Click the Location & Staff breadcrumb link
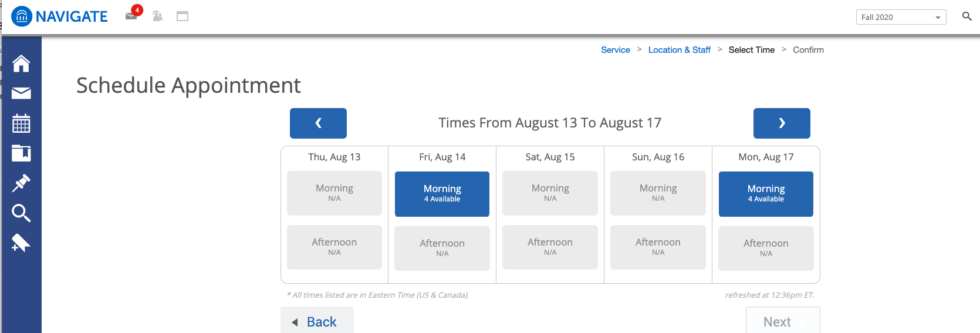 (x=679, y=50)
